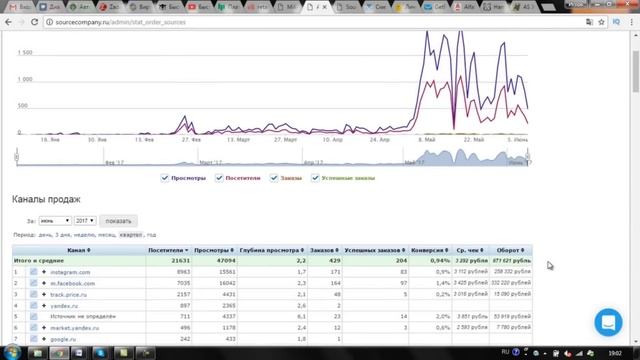Open the chart icon for the m.facebook.com row
Screen dimensions: 640x360
coord(33,283)
